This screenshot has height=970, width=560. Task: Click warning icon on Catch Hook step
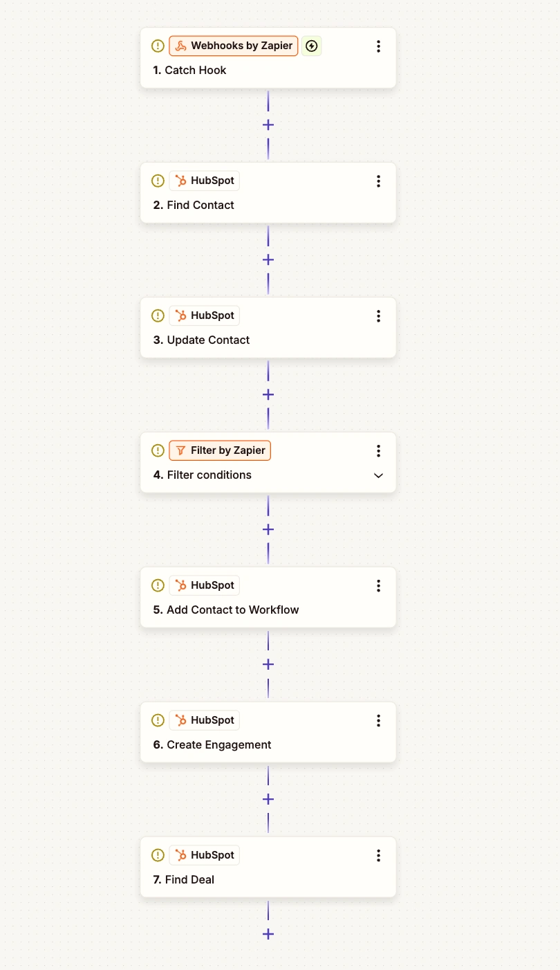(x=158, y=46)
